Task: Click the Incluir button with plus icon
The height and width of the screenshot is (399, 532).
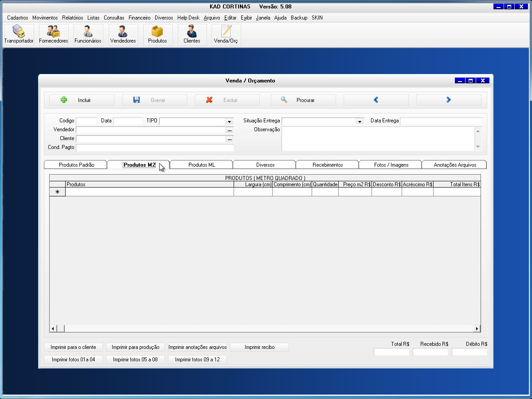Action: point(82,100)
